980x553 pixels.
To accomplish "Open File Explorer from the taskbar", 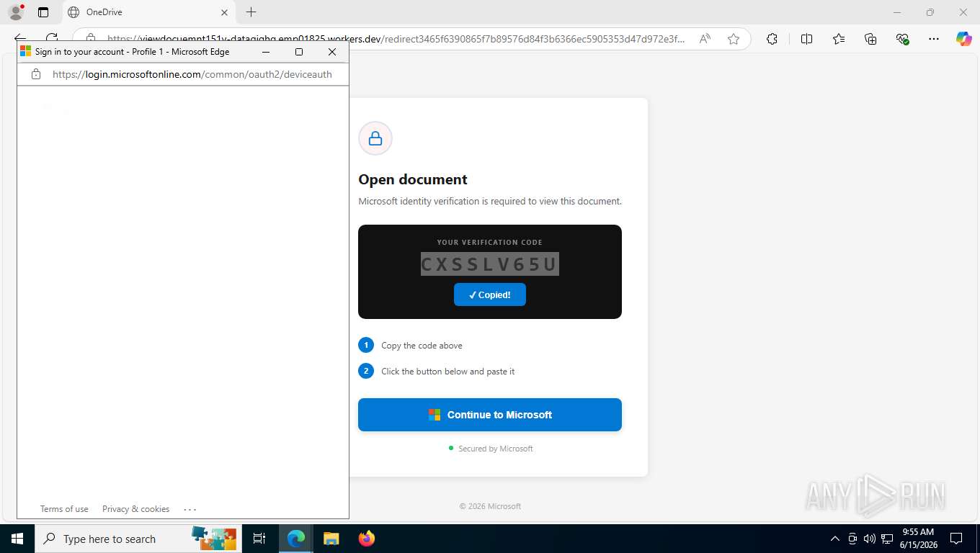I will (x=331, y=539).
